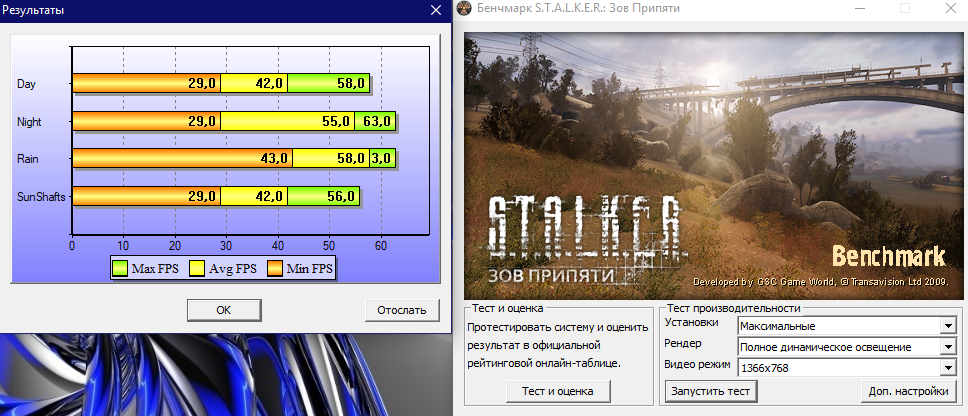The width and height of the screenshot is (968, 416).
Task: Click the Rain row label in chart
Action: pos(28,159)
